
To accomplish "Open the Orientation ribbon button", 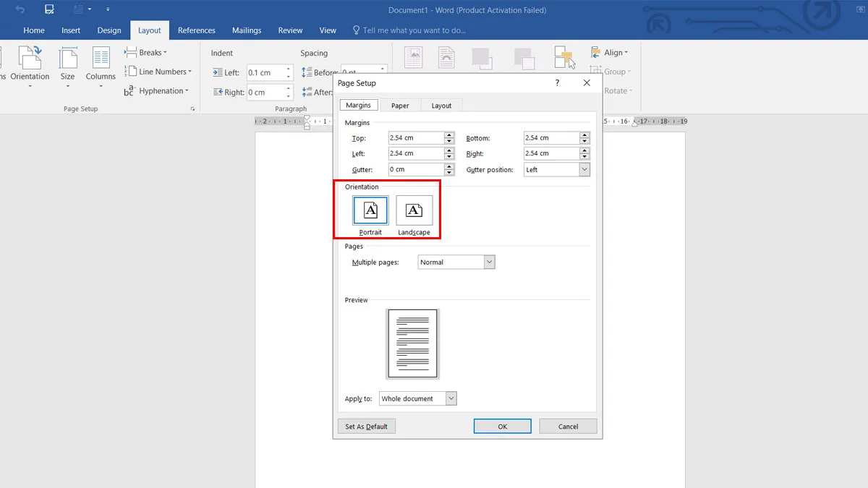I will [x=30, y=67].
